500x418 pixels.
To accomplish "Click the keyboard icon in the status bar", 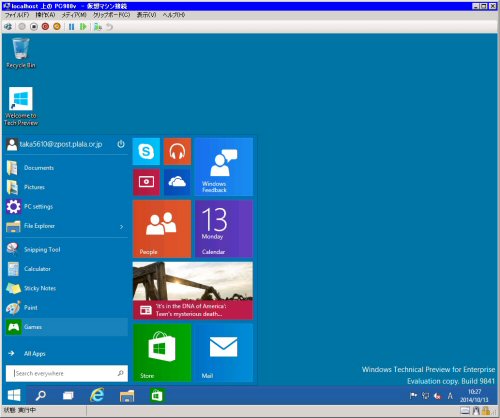I will coord(465,411).
